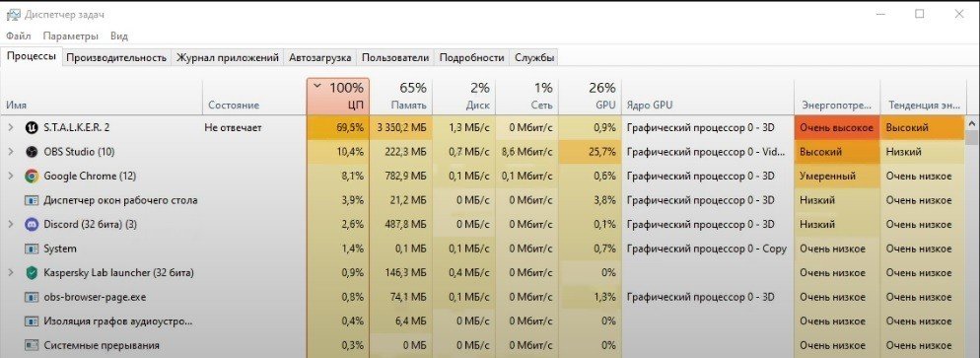Image resolution: width=980 pixels, height=358 pixels.
Task: Select the S.T.A.L.K.E.R. 2 Unreal Engine icon
Action: coord(32,127)
